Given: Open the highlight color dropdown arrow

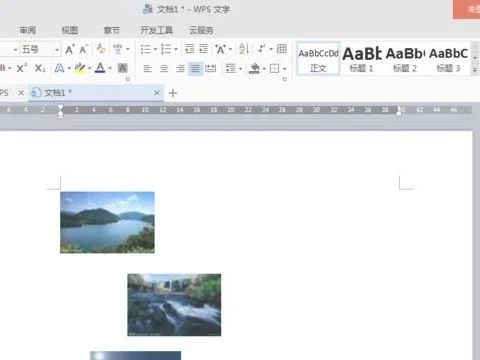Looking at the screenshot, I should 89,69.
